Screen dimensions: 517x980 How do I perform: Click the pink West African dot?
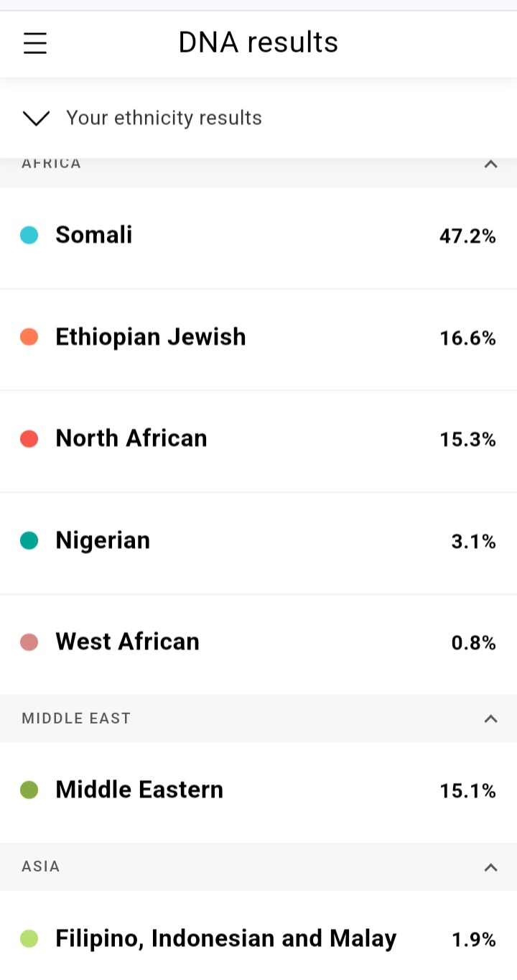click(29, 642)
